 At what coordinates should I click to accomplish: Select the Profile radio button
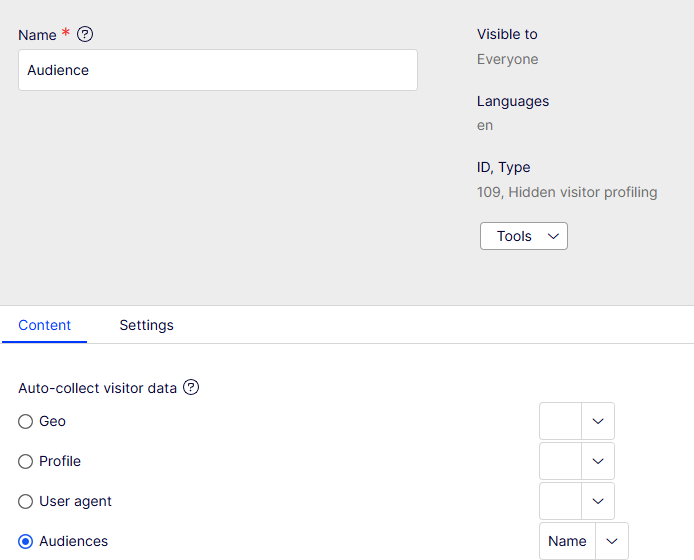pyautogui.click(x=25, y=461)
